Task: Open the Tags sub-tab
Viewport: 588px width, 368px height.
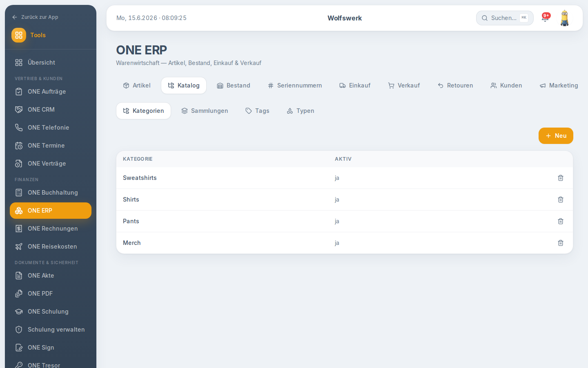Action: point(257,111)
